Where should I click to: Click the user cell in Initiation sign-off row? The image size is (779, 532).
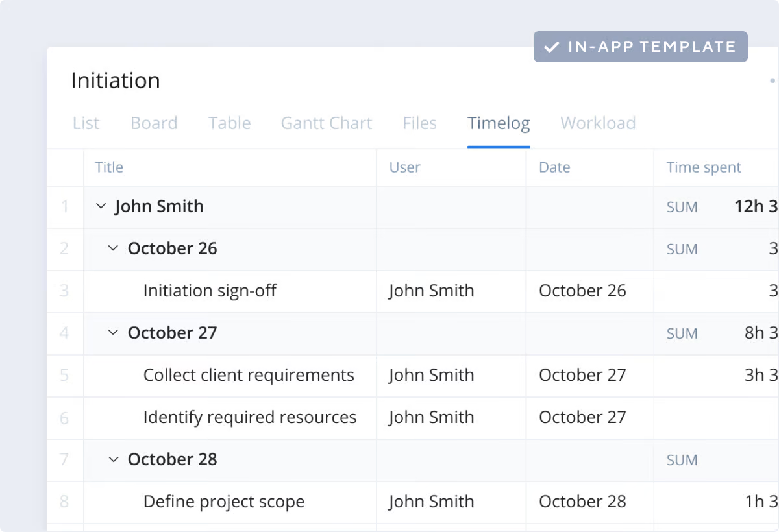pyautogui.click(x=451, y=291)
